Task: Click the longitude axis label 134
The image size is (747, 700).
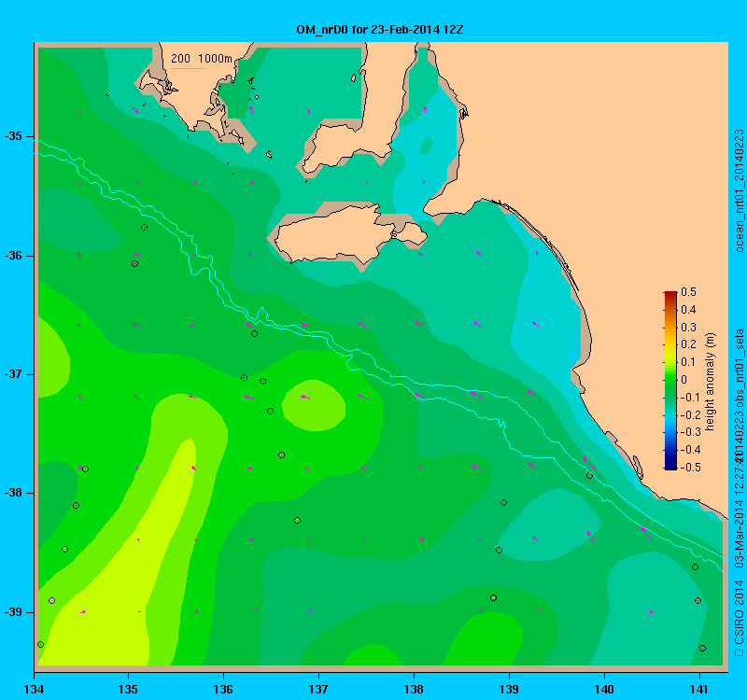Action: (34, 689)
